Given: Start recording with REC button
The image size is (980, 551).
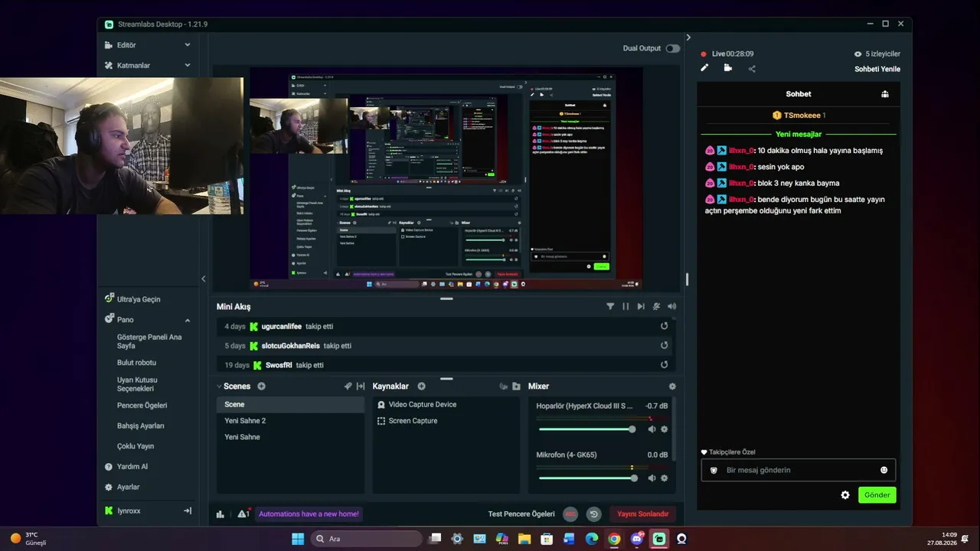Looking at the screenshot, I should (x=570, y=514).
